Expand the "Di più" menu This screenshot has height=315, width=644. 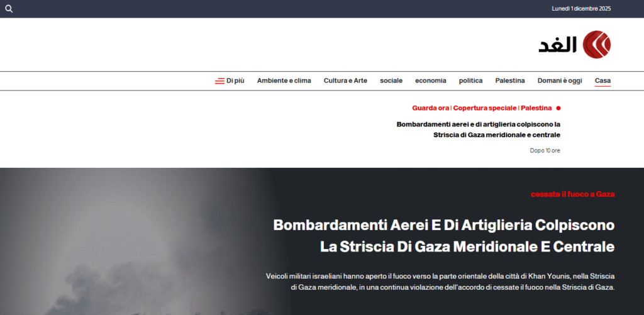(235, 80)
